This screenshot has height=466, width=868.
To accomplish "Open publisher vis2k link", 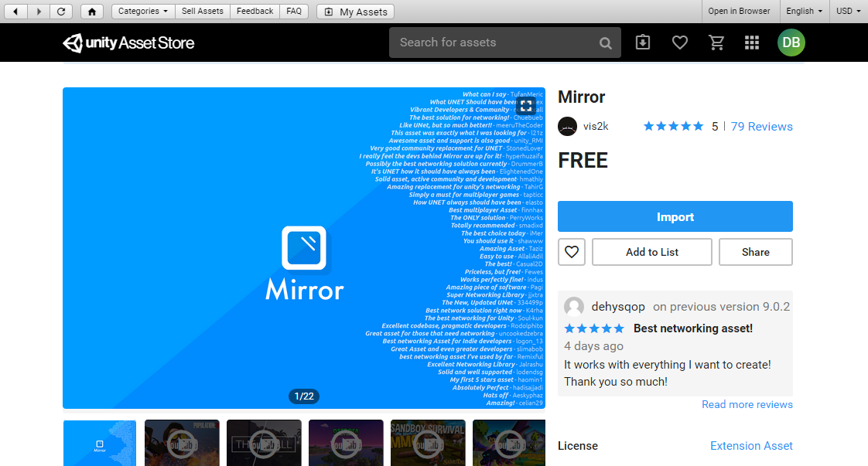I will point(596,127).
